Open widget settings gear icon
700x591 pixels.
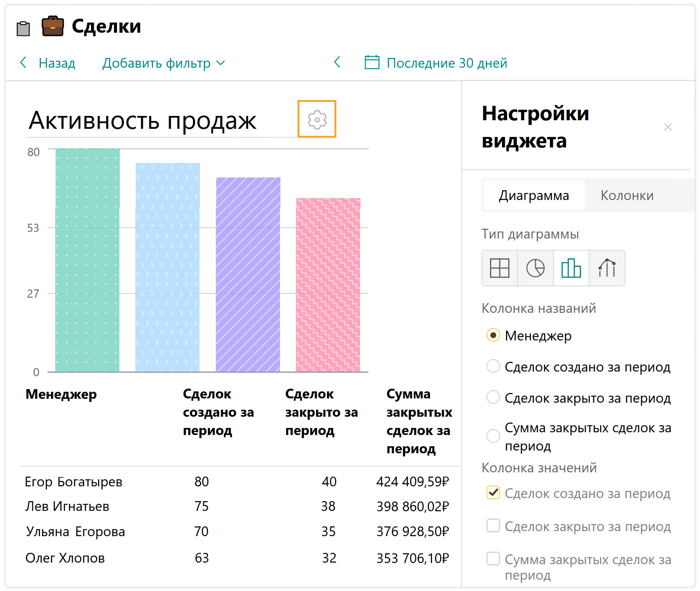point(317,119)
